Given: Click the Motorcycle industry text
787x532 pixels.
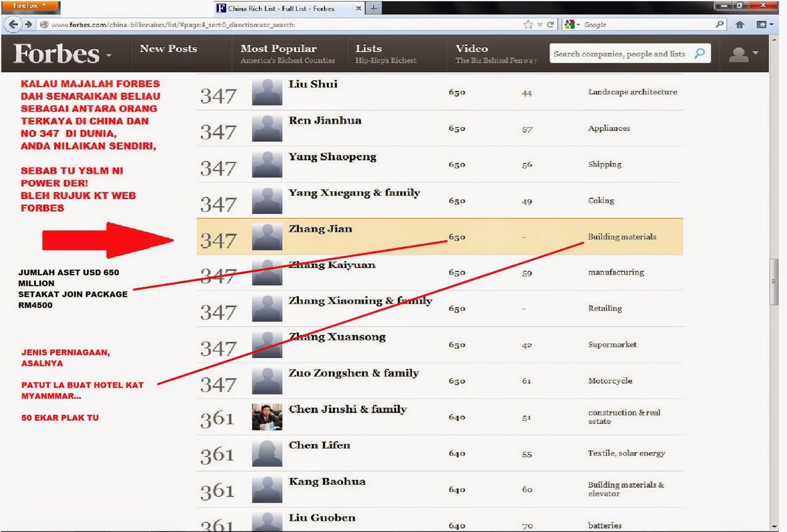Looking at the screenshot, I should coord(610,381).
